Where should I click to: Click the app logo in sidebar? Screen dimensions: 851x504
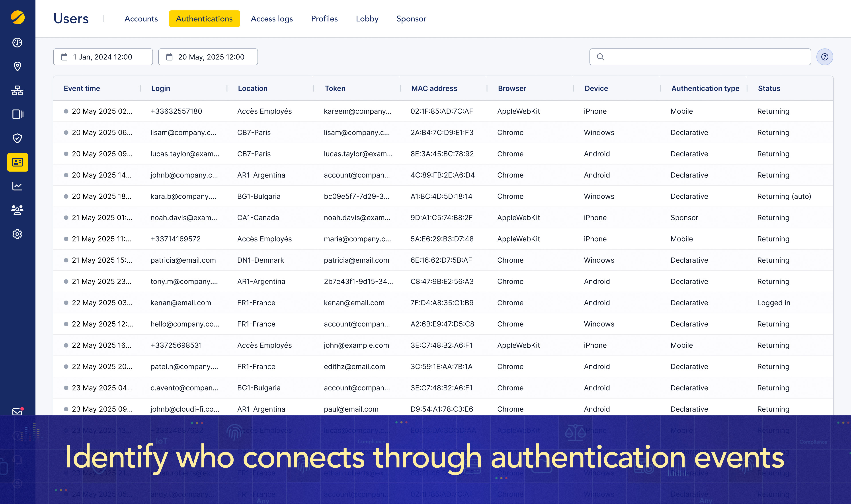(17, 17)
